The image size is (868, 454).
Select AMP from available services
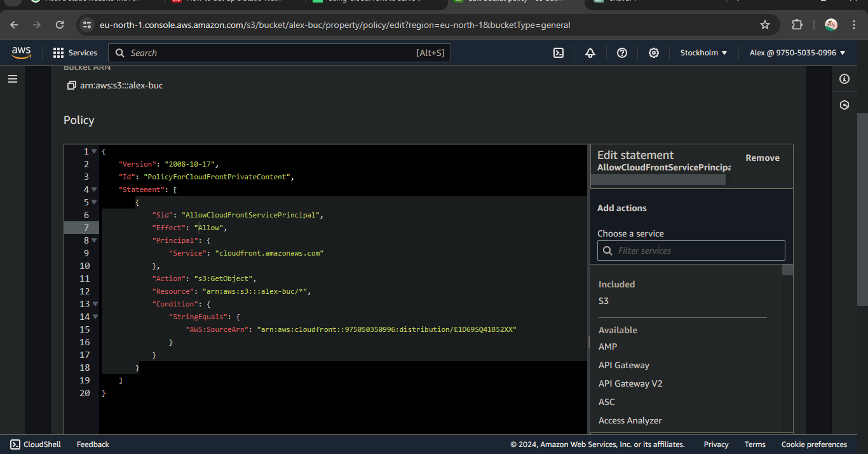pyautogui.click(x=607, y=347)
